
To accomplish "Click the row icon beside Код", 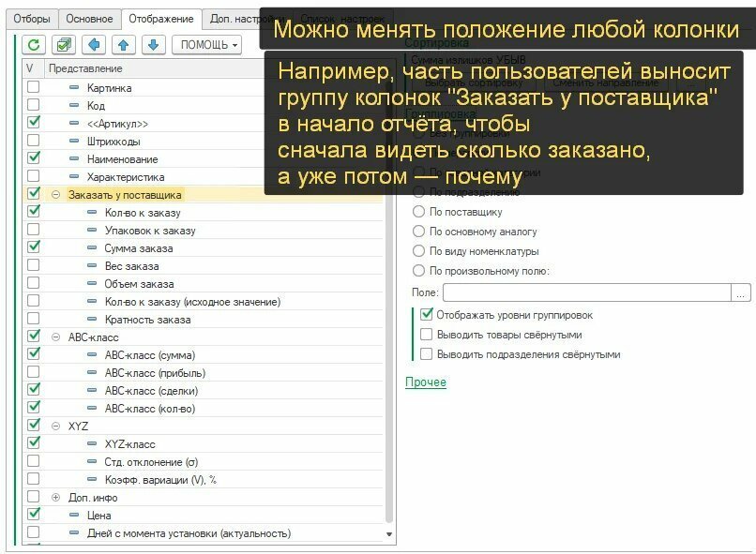I will [74, 106].
